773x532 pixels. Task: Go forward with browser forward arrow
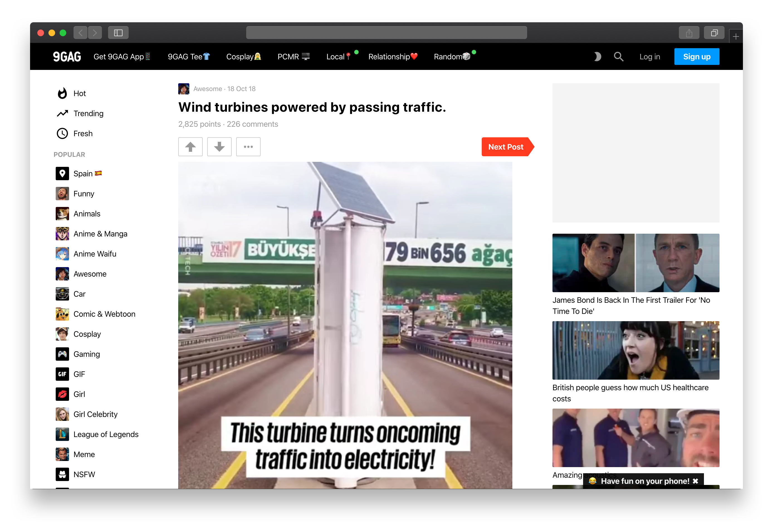(95, 33)
